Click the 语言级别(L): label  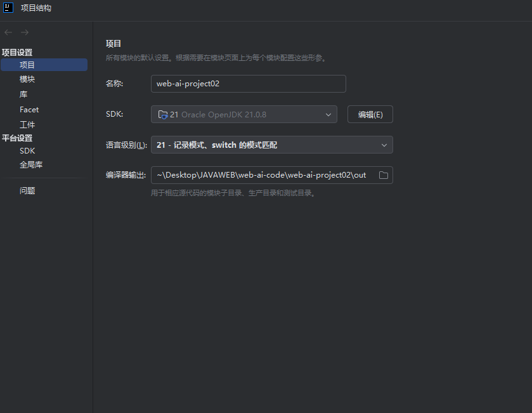(126, 145)
